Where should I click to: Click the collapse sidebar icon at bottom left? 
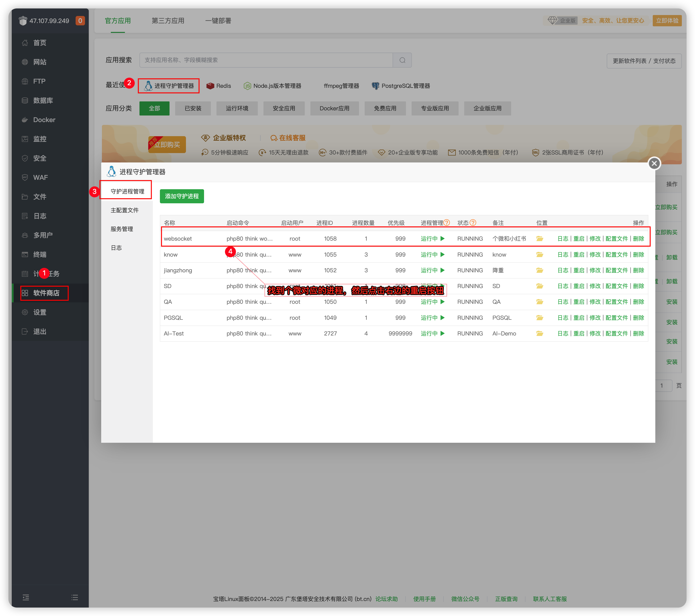tap(26, 597)
